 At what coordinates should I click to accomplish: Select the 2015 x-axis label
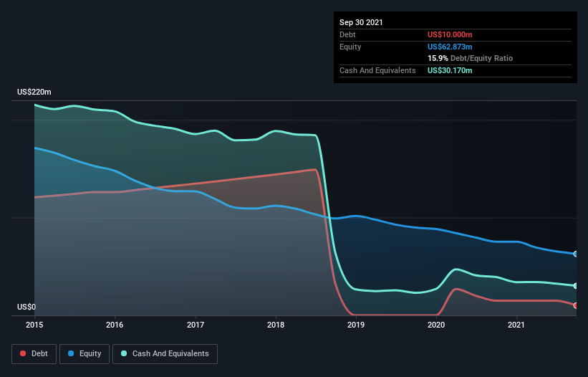[x=34, y=325]
